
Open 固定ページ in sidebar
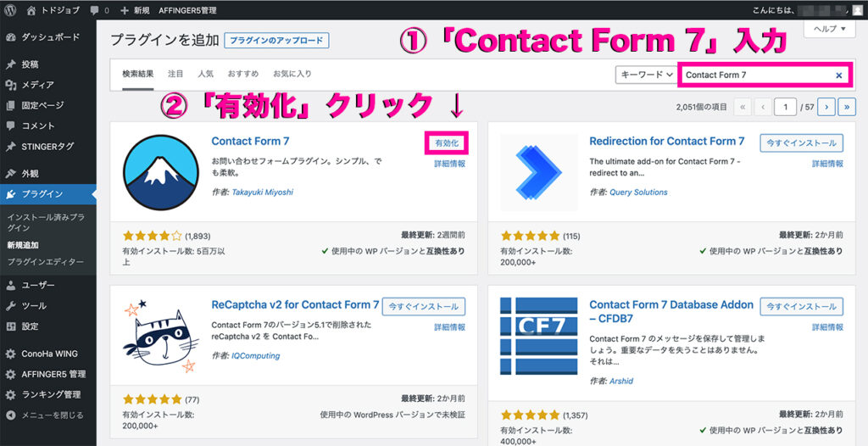coord(48,105)
